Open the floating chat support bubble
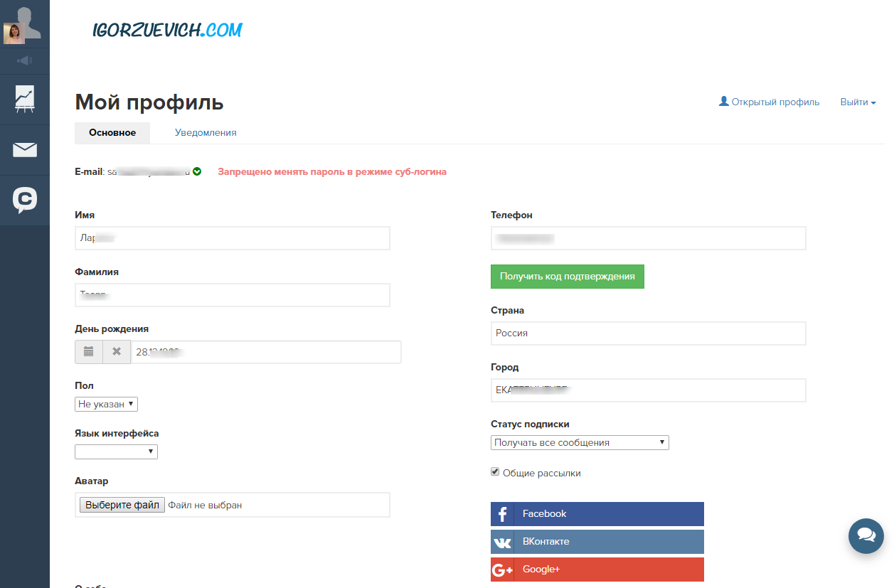This screenshot has width=894, height=588. [866, 535]
